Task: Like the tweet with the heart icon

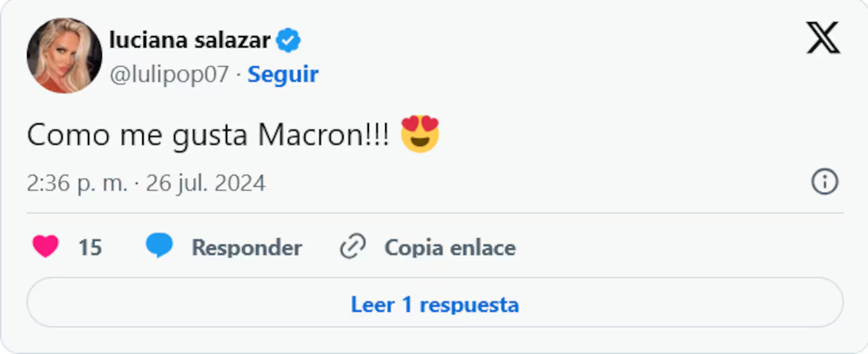Action: pyautogui.click(x=46, y=247)
